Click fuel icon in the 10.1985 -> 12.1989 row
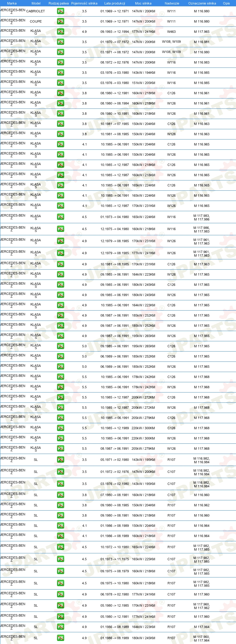Screen dimensions: 236x644 click(61, 428)
